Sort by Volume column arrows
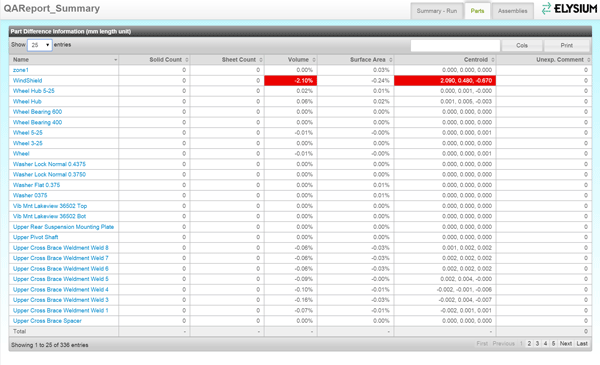Image resolution: width=600 pixels, height=365 pixels. (x=314, y=60)
